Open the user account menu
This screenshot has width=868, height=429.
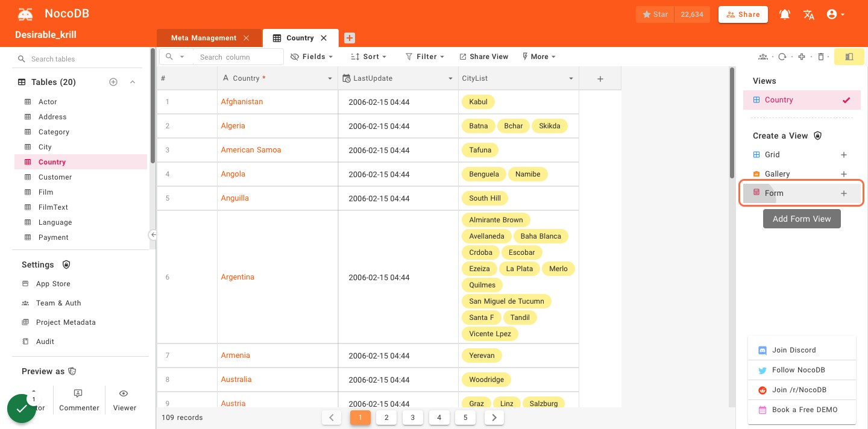835,14
